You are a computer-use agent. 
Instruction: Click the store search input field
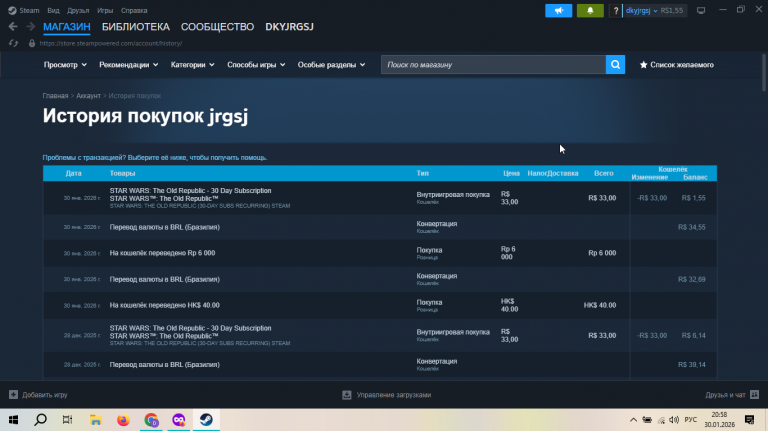(493, 65)
